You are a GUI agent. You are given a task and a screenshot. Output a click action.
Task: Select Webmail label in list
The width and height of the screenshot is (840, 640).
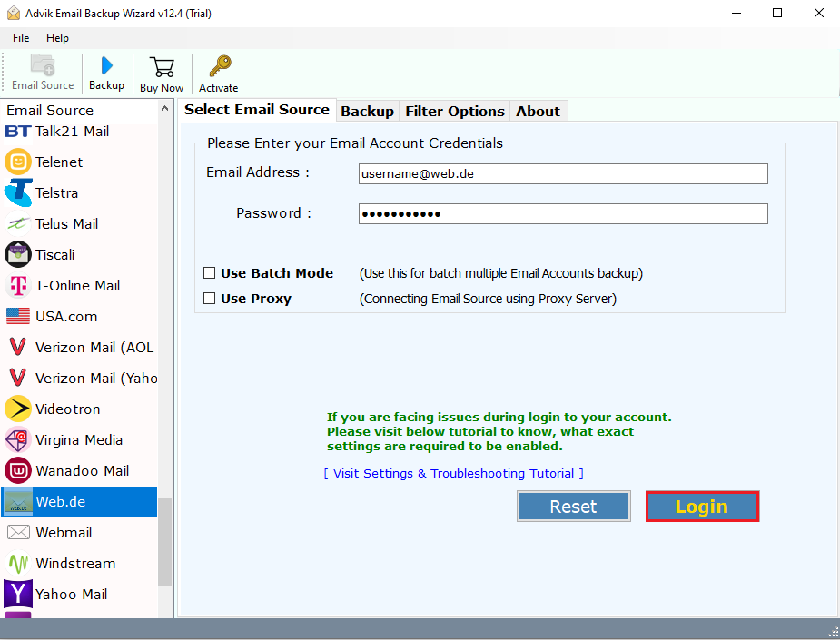[x=64, y=532]
